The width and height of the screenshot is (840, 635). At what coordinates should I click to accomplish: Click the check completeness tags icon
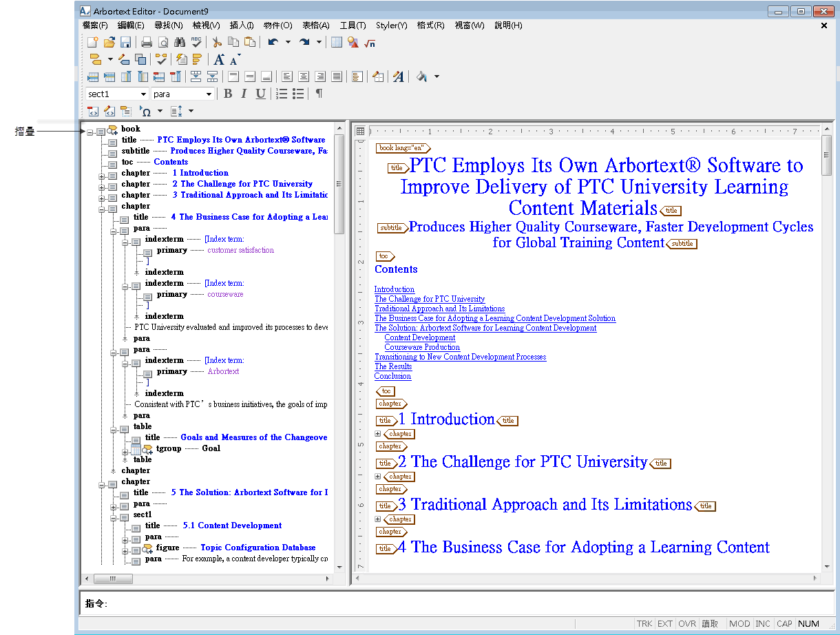(x=161, y=59)
